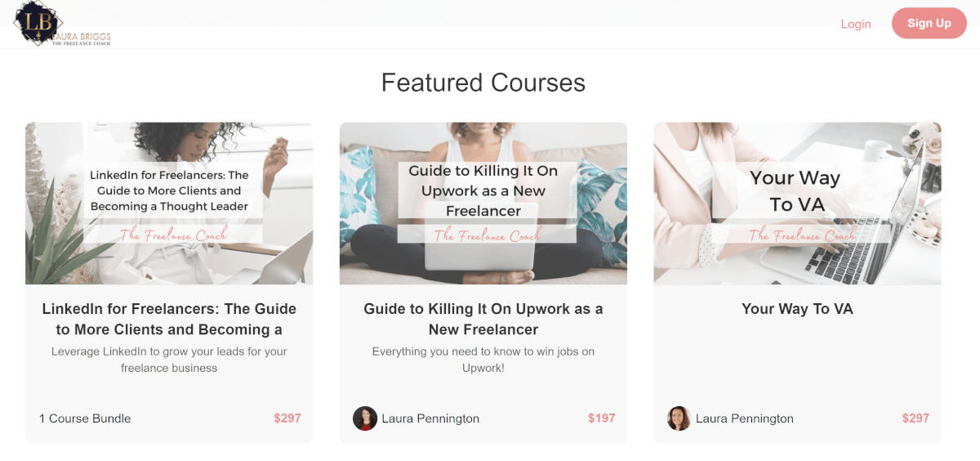980x461 pixels.
Task: Click the LinkedIn course description text
Action: [169, 360]
